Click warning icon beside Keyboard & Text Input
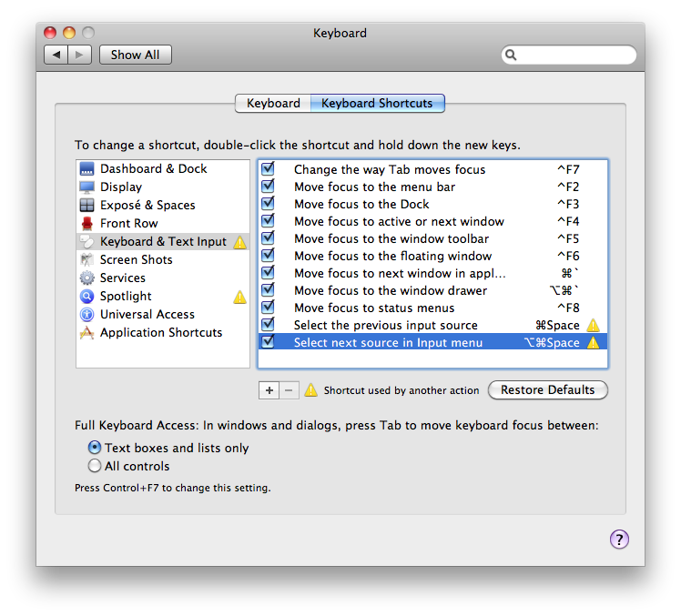681x616 pixels. coord(239,242)
